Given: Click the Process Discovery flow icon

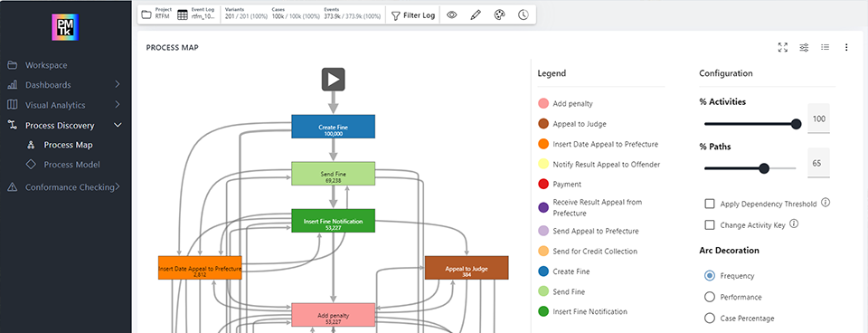Looking at the screenshot, I should coord(12,125).
